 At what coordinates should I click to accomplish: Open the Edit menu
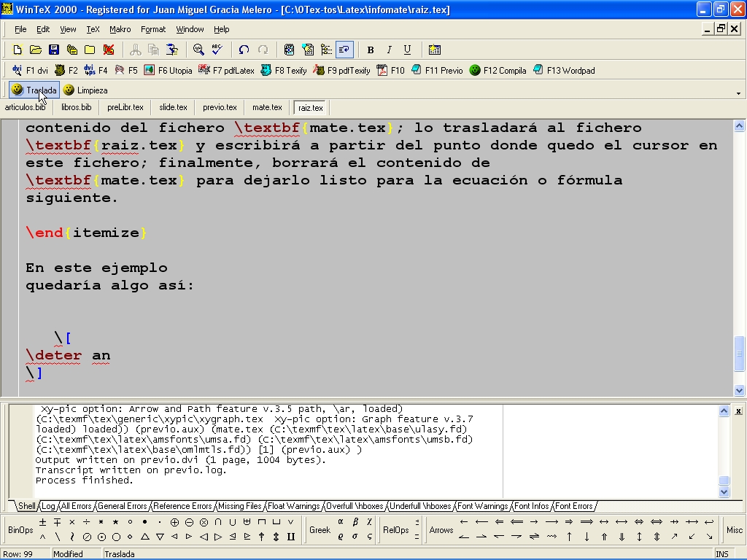tap(43, 29)
